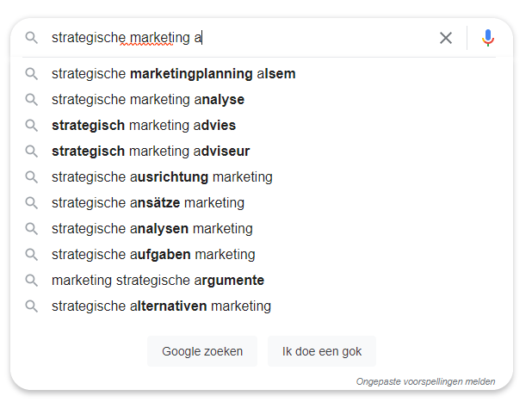Pick 'strategische ansätze marketing' from suggestions
532x402 pixels.
(148, 203)
